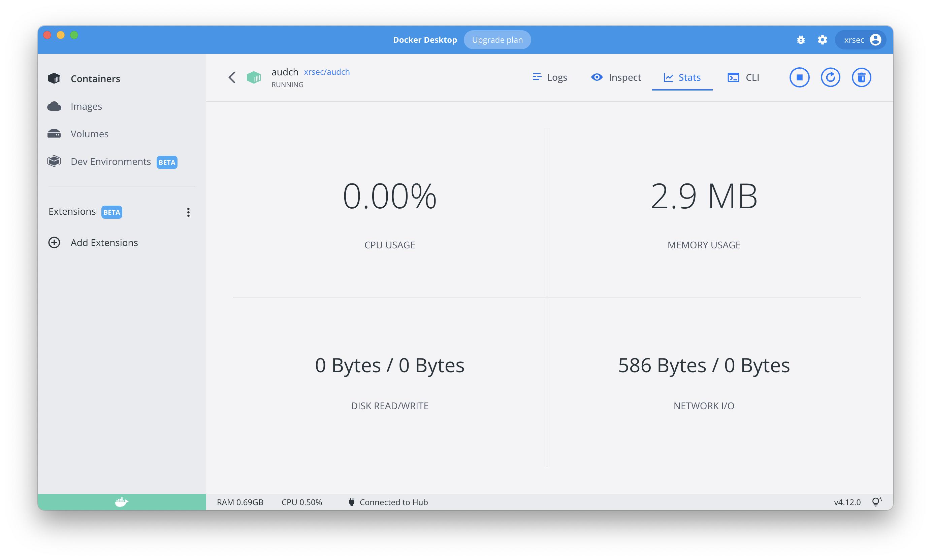Click the audch container name

(x=285, y=72)
